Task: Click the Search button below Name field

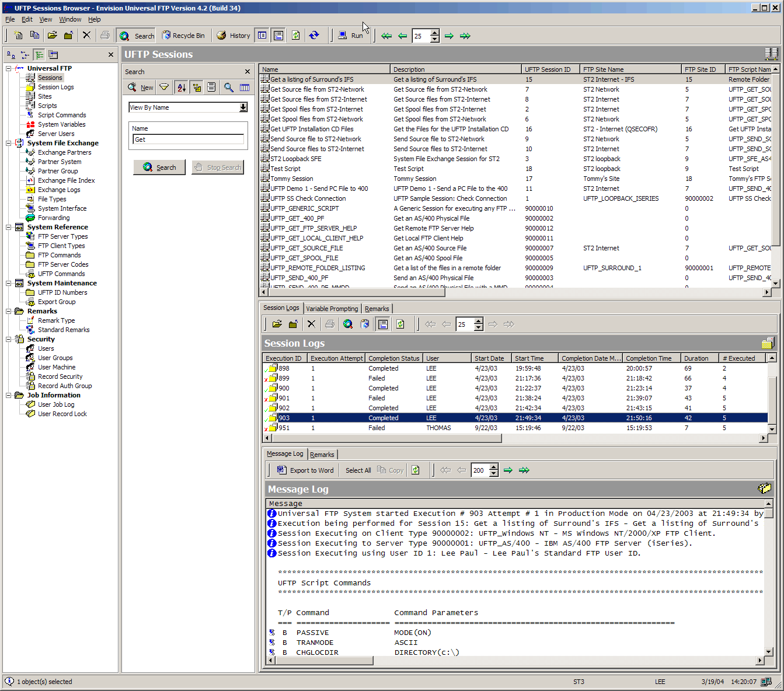Action: [159, 167]
